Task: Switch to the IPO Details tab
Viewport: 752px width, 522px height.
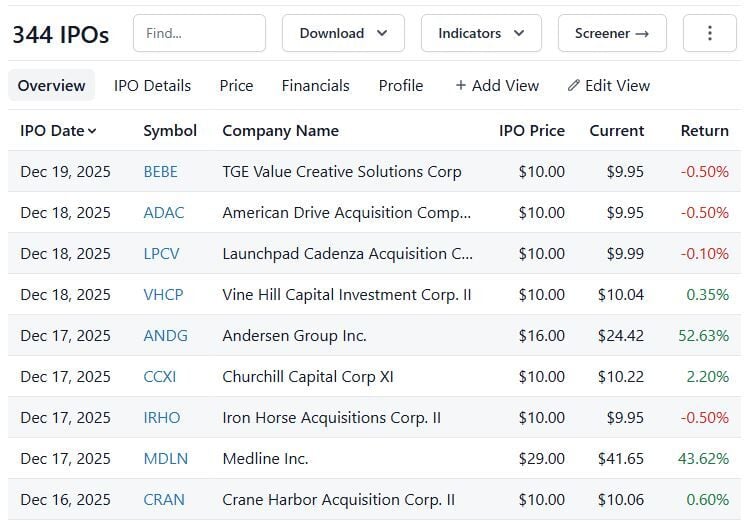Action: [152, 86]
